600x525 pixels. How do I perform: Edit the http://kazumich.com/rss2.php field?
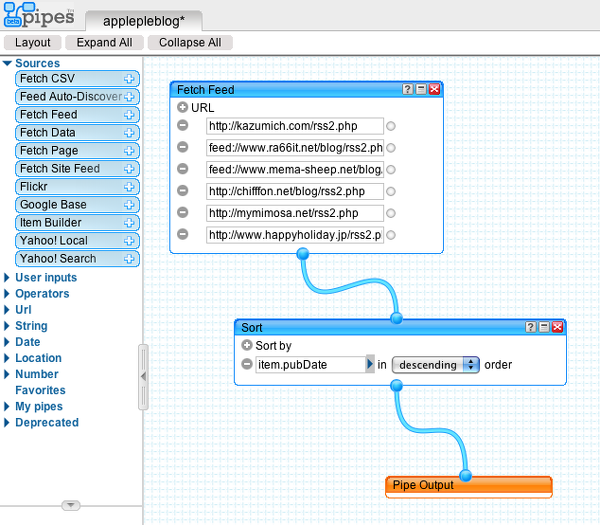coord(295,126)
